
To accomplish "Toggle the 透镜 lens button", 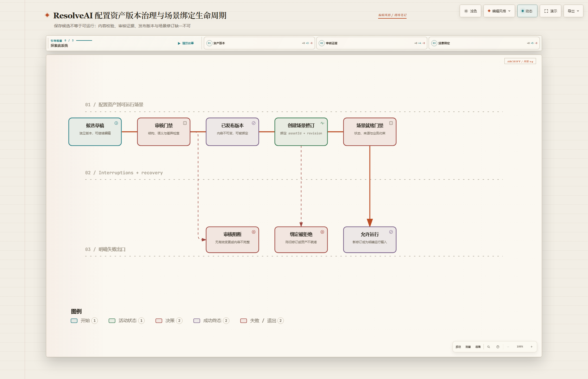I will click(478, 347).
